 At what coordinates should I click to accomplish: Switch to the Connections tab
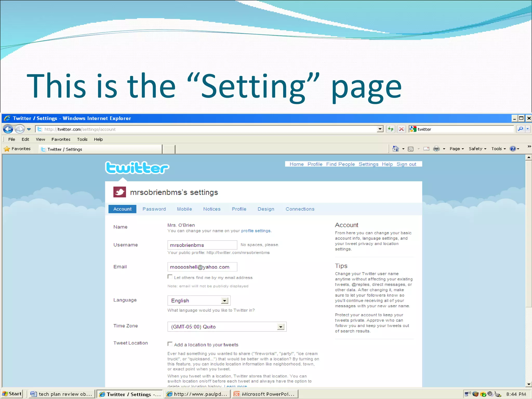[300, 209]
